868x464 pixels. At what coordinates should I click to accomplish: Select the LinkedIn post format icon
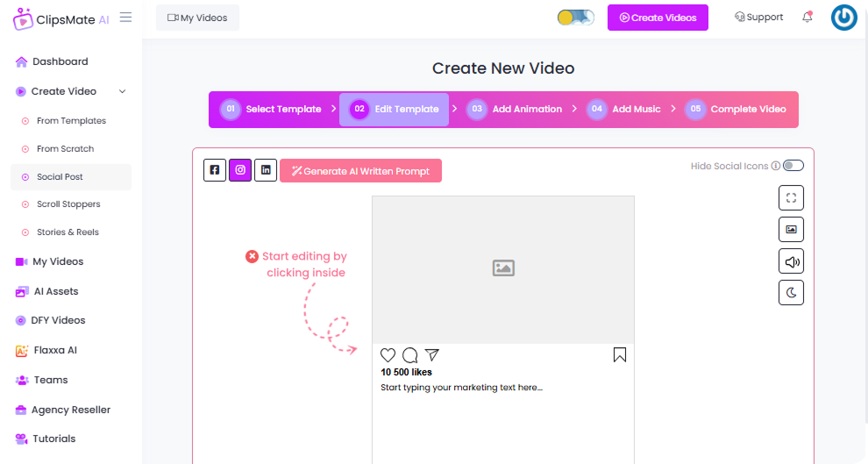[x=266, y=170]
